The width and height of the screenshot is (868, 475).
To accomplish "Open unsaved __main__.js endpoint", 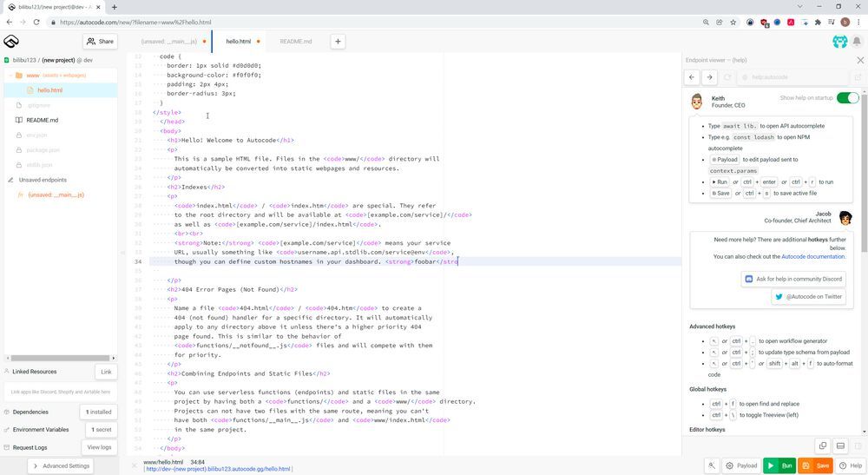I will (x=56, y=195).
